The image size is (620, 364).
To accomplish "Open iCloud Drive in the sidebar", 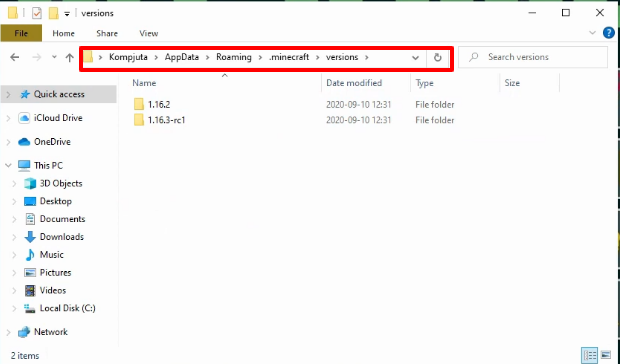I will 58,118.
